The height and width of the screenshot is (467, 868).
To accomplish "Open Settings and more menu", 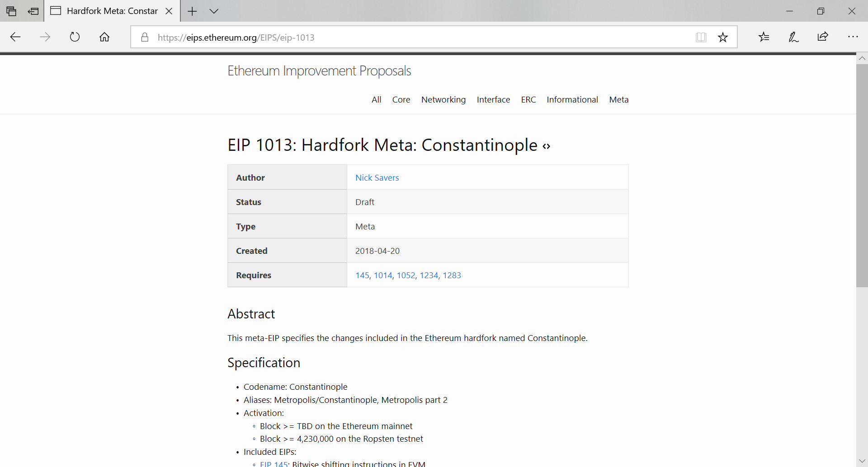I will coord(853,37).
